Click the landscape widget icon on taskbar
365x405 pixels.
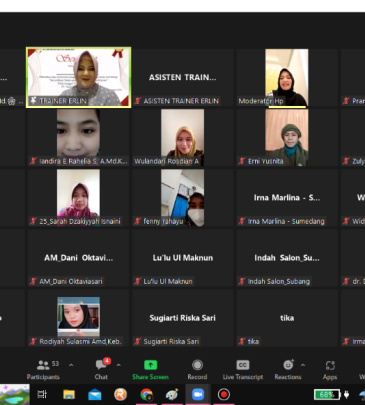(14, 395)
